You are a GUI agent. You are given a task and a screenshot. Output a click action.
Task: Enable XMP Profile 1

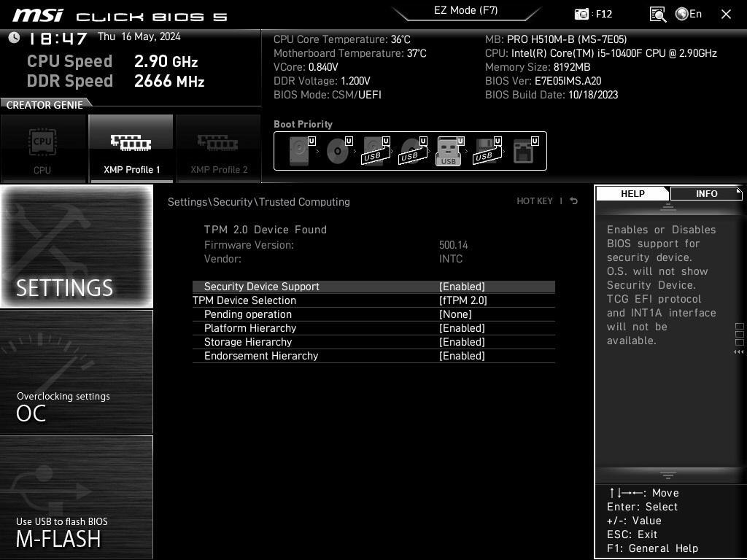click(x=131, y=149)
